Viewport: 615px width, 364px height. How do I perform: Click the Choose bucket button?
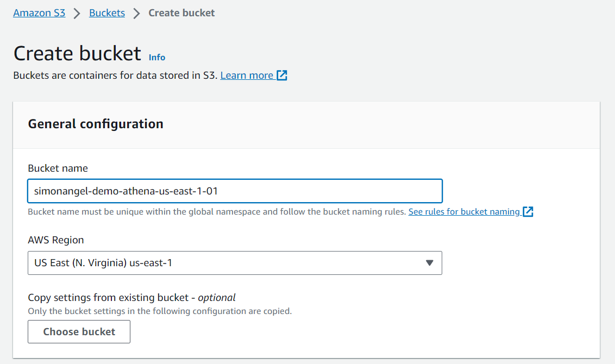[x=79, y=332]
